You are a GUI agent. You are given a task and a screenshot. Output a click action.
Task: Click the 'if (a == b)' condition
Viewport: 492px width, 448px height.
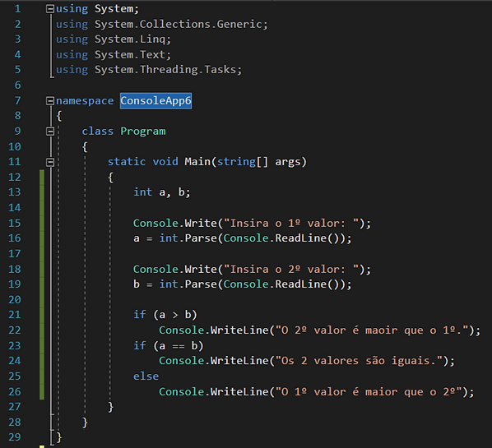click(169, 345)
